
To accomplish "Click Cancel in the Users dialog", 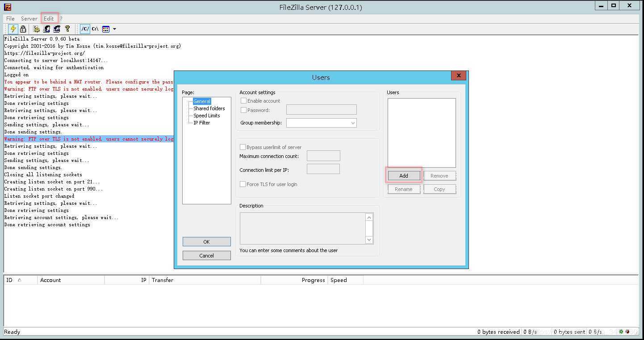I will point(206,256).
